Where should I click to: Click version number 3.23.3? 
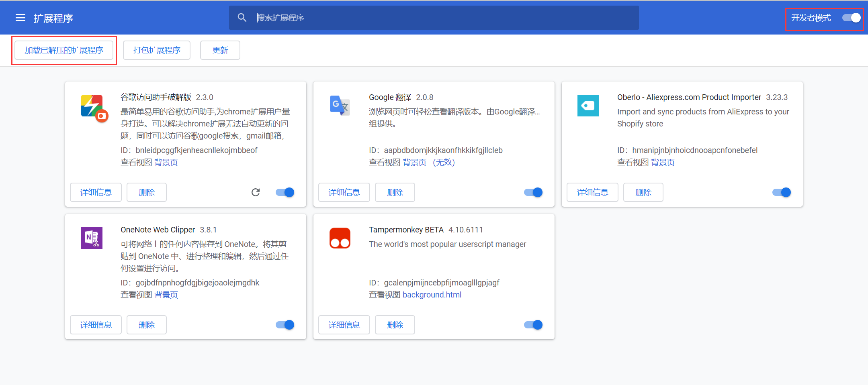777,97
